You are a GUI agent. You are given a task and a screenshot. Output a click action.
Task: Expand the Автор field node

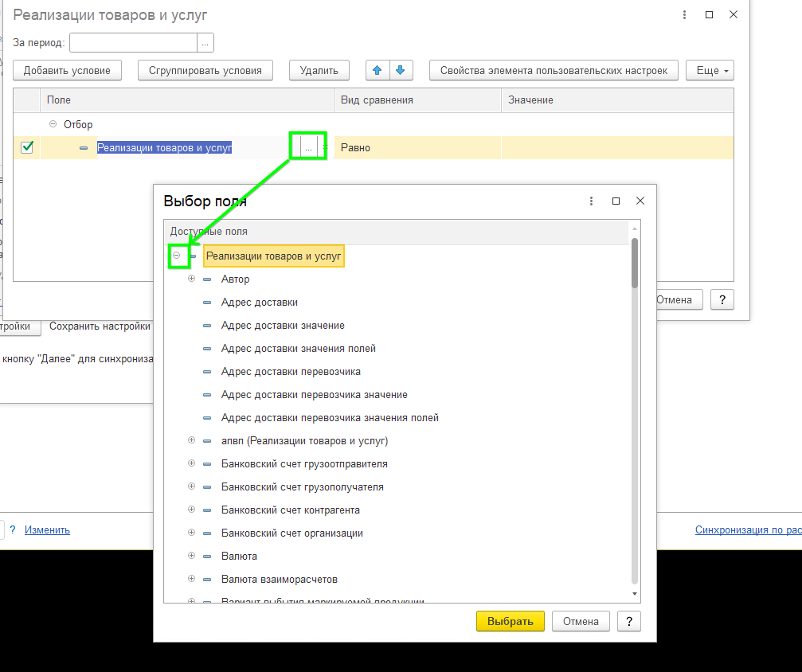point(191,279)
